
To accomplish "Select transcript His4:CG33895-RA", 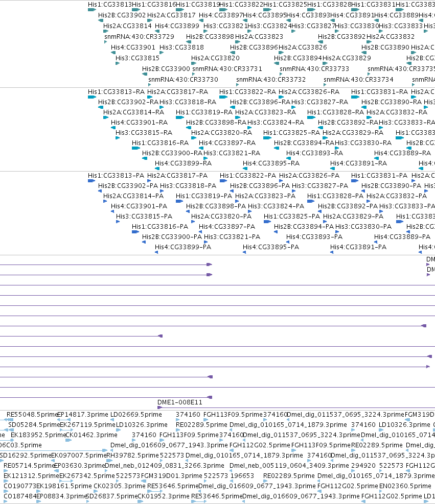I will click(x=271, y=163).
